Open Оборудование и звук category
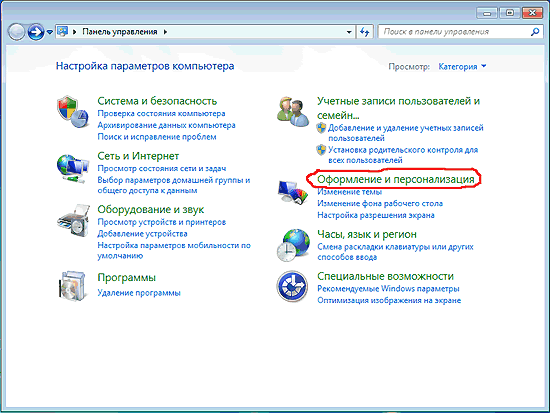The height and width of the screenshot is (413, 550). (150, 209)
